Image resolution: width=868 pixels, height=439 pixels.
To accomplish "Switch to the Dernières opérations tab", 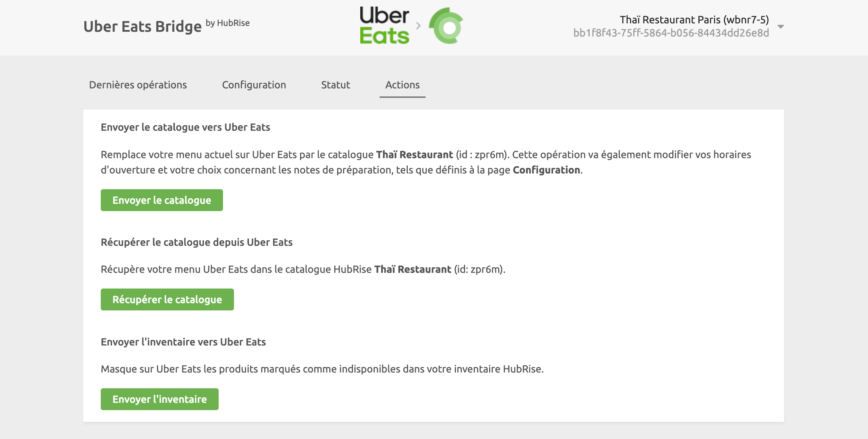I will [138, 85].
